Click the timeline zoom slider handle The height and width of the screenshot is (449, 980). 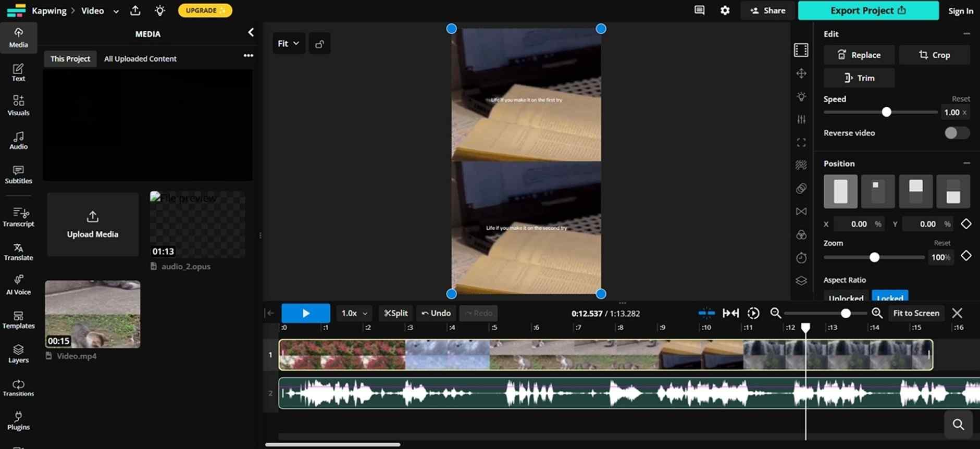(846, 314)
